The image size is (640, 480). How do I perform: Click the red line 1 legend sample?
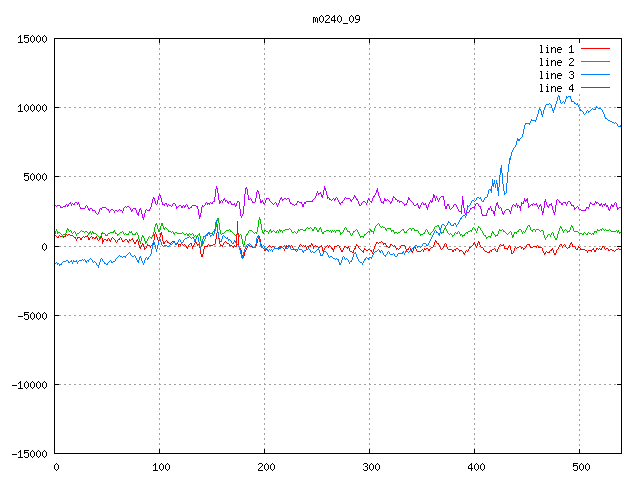click(x=595, y=49)
